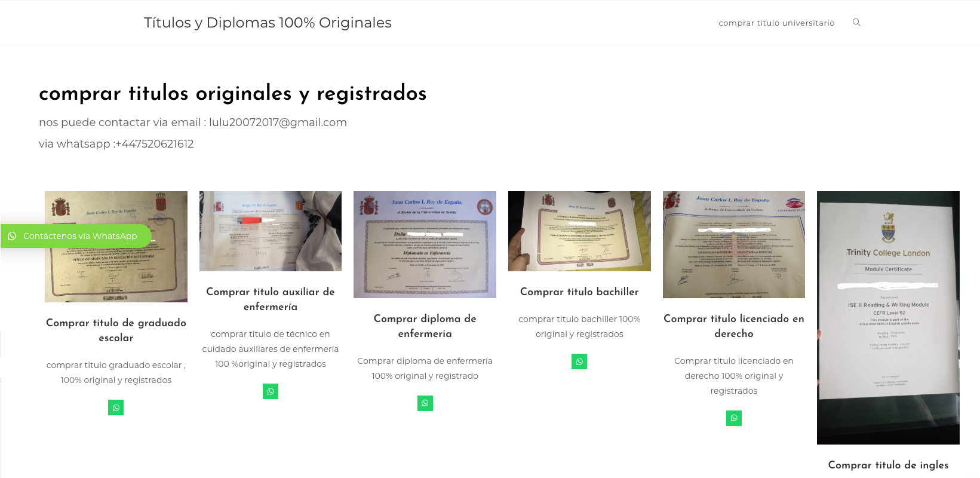
Task: Click WhatsApp icon under titulo bachiller card
Action: point(579,361)
